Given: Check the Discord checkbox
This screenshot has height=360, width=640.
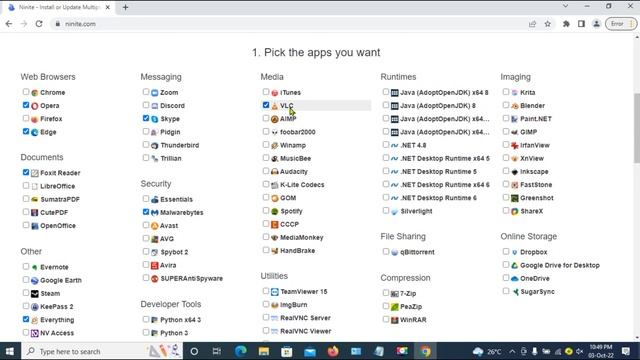Looking at the screenshot, I should [x=146, y=105].
